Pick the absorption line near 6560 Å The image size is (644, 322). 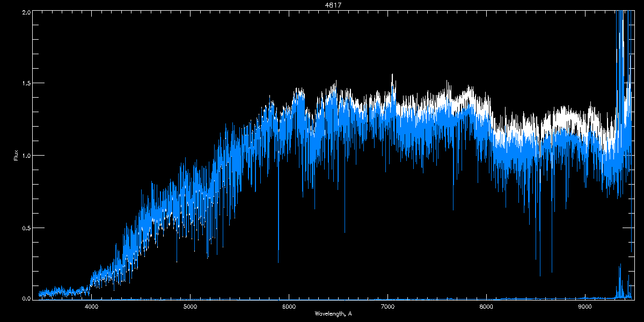pyautogui.click(x=345, y=225)
